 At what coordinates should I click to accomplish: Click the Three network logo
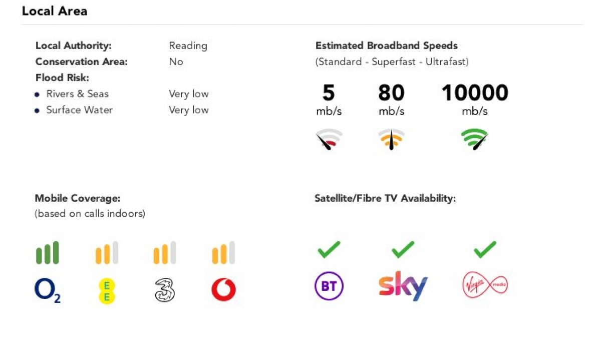point(165,290)
